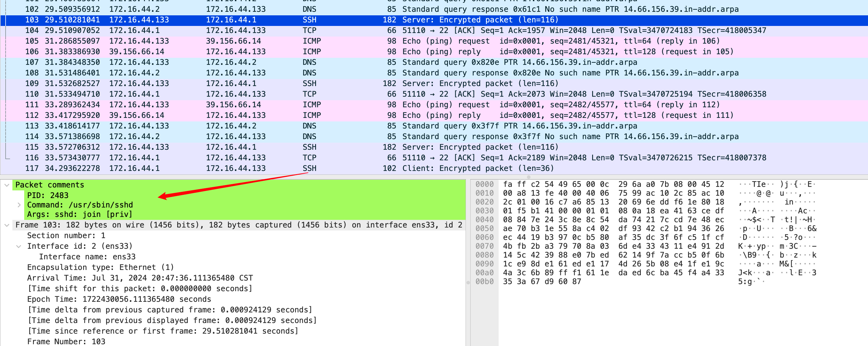Select the Encapsulation type: Ethernet line

100,267
